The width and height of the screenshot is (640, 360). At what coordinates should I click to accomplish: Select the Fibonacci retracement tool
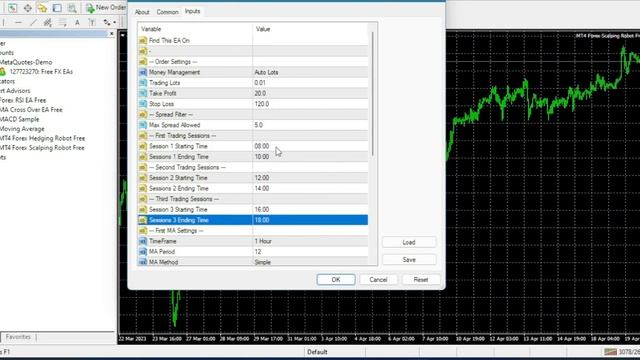[62, 22]
